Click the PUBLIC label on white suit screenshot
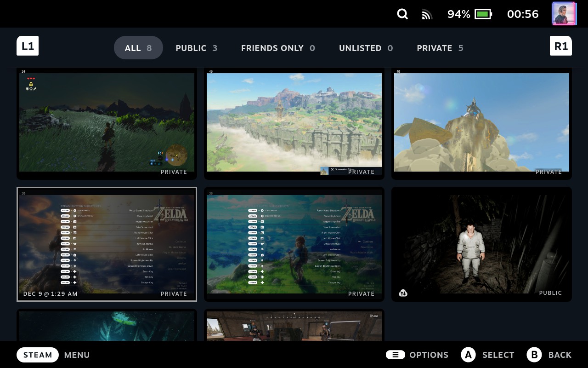This screenshot has height=368, width=588. click(x=550, y=293)
